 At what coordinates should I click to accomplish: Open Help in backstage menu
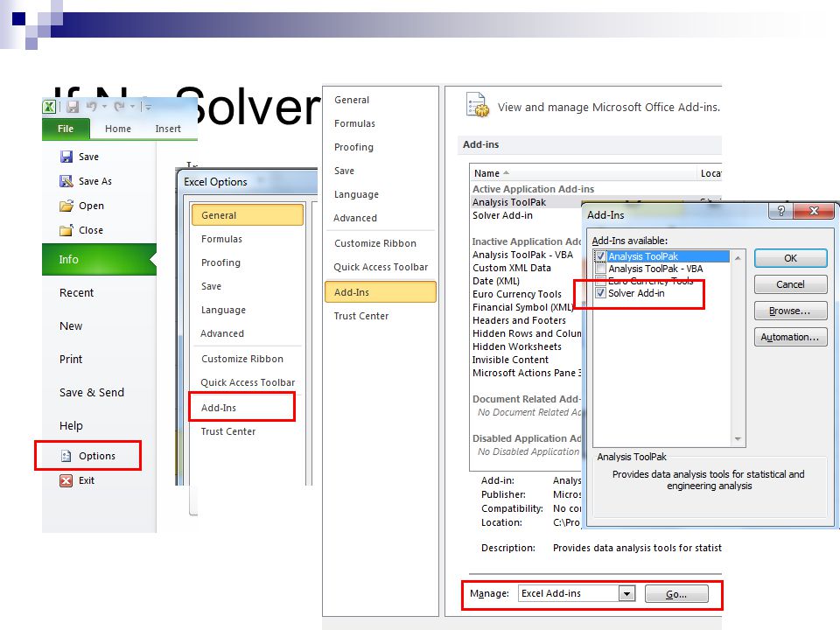click(71, 426)
